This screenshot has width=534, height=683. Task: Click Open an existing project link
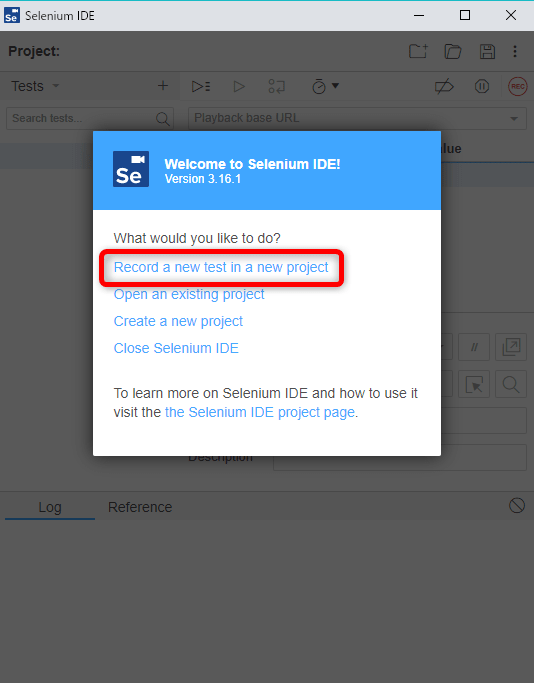tap(189, 294)
